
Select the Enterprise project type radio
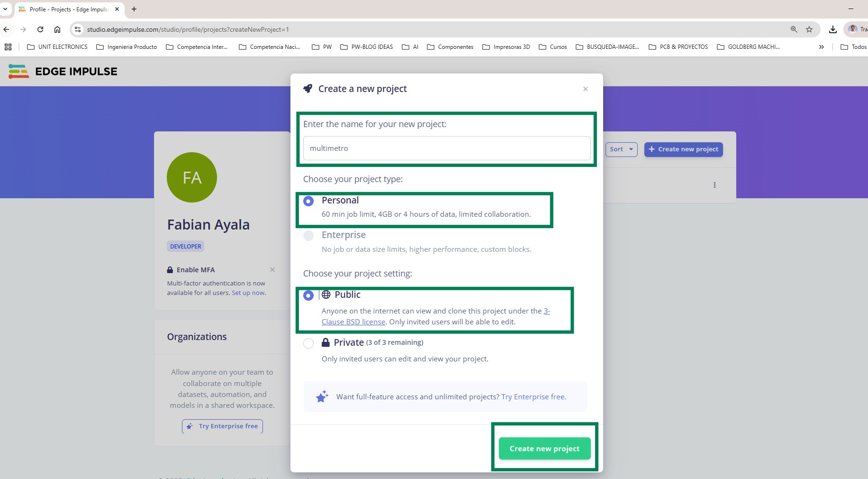(x=308, y=236)
